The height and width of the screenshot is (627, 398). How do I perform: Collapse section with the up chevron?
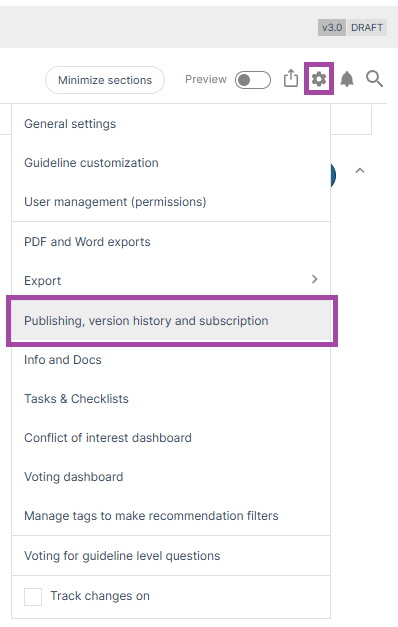click(360, 171)
